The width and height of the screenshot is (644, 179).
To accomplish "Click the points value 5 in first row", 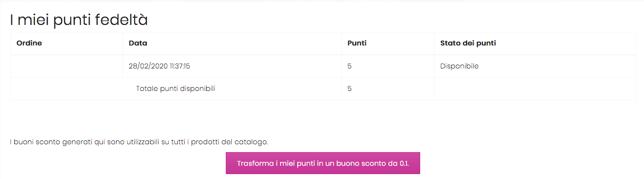I will tap(349, 66).
